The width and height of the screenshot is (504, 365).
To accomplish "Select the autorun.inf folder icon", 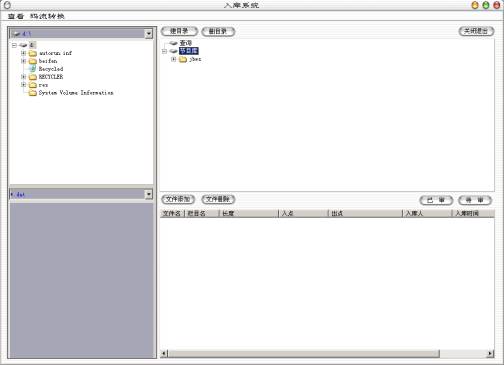I will [33, 53].
